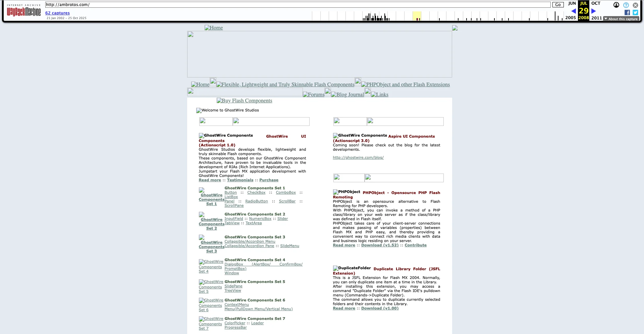The height and width of the screenshot is (334, 644).
Task: Click the Go button
Action: 558,5
